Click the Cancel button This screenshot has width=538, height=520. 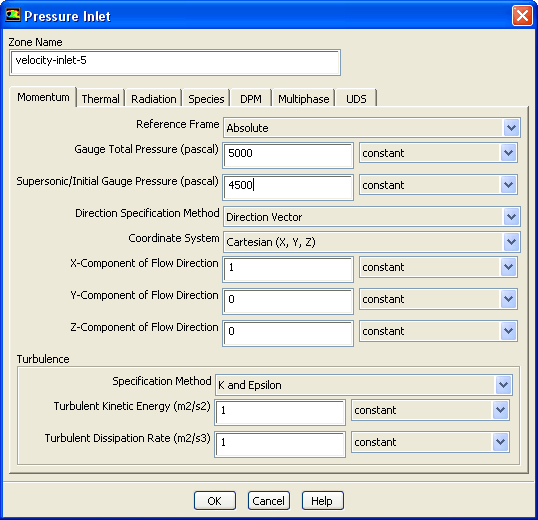coord(269,501)
